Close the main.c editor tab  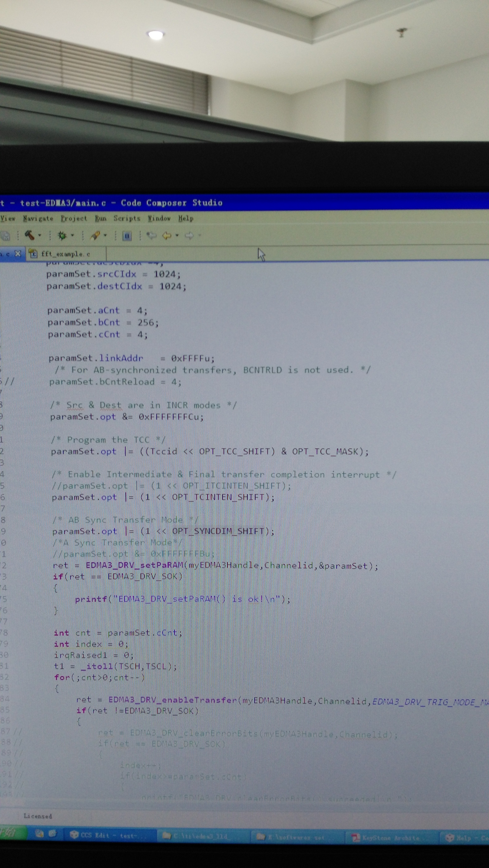[x=18, y=253]
